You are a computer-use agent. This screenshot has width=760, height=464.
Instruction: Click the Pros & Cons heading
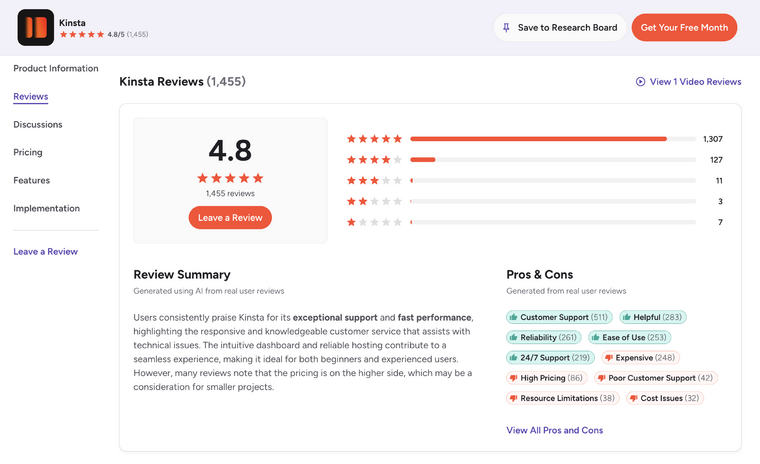539,275
